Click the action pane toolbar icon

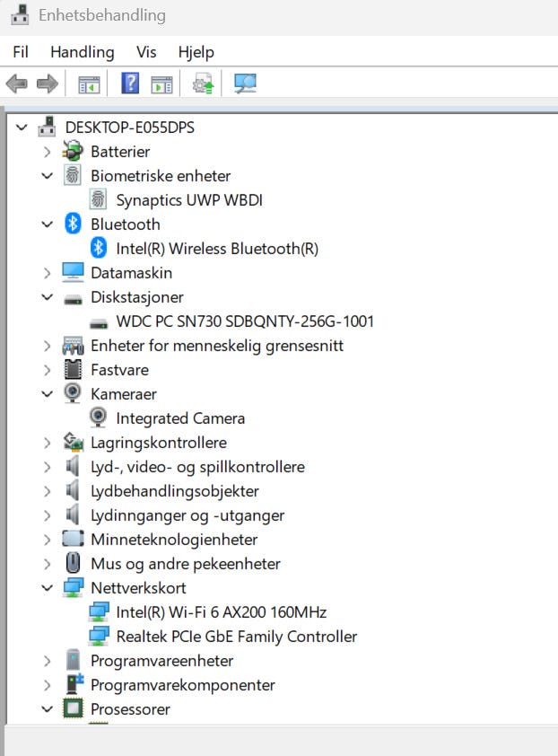[x=161, y=84]
